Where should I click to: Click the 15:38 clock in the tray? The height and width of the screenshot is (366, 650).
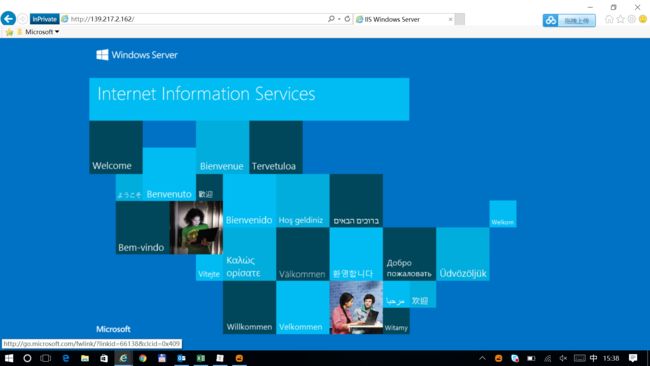click(611, 358)
